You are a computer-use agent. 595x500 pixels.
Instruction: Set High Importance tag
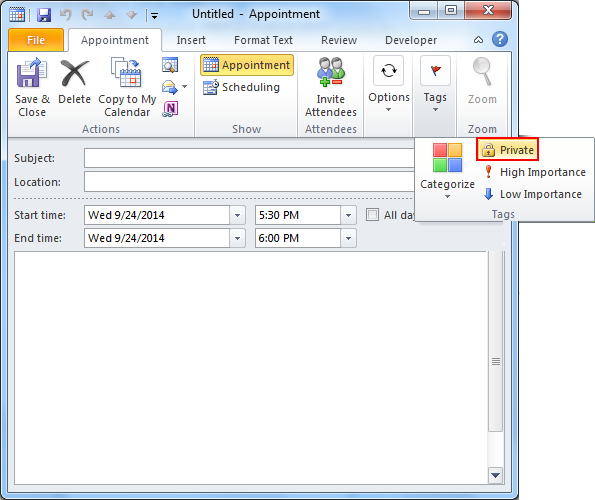click(535, 172)
